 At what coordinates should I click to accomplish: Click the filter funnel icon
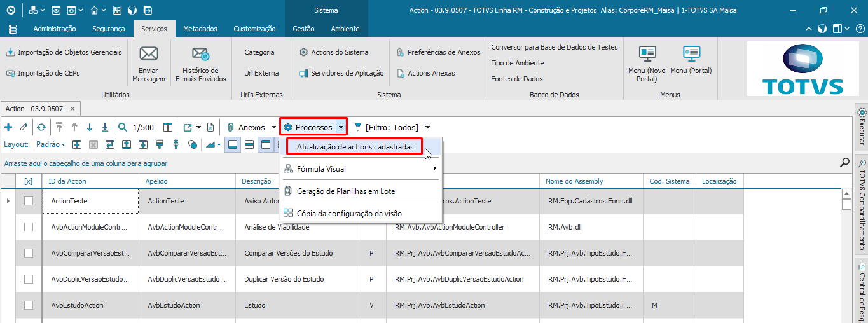pos(358,127)
